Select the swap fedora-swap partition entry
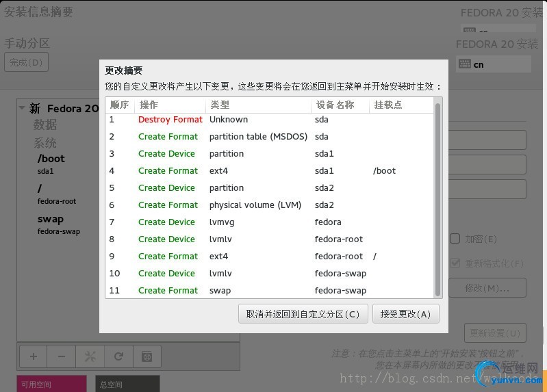The height and width of the screenshot is (392, 547). pyautogui.click(x=60, y=224)
